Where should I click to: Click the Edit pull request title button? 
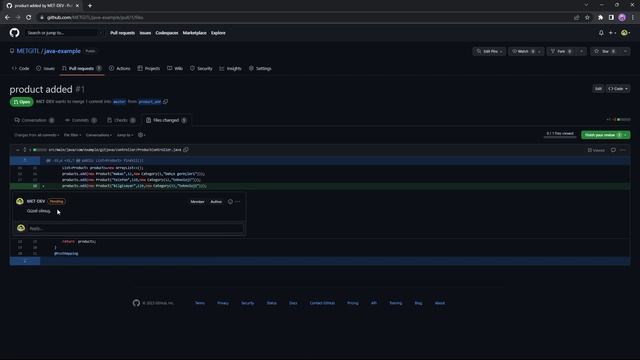click(x=598, y=89)
